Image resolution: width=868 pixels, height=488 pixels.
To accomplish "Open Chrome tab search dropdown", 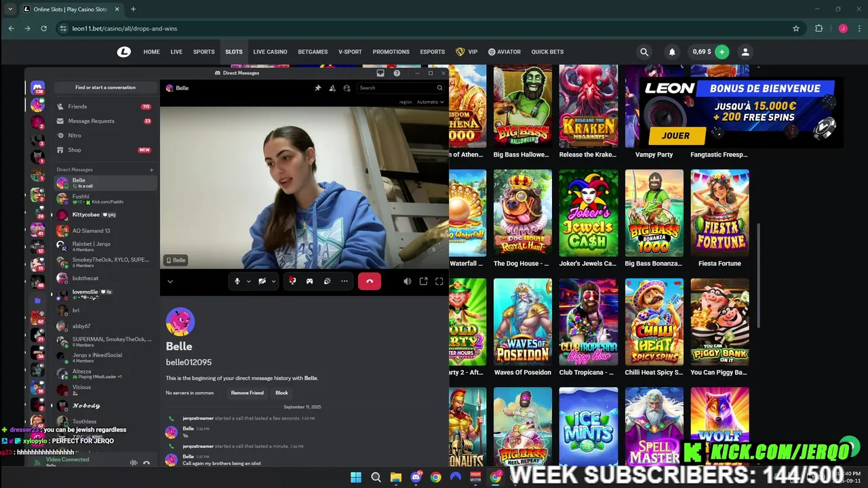I will (x=10, y=9).
